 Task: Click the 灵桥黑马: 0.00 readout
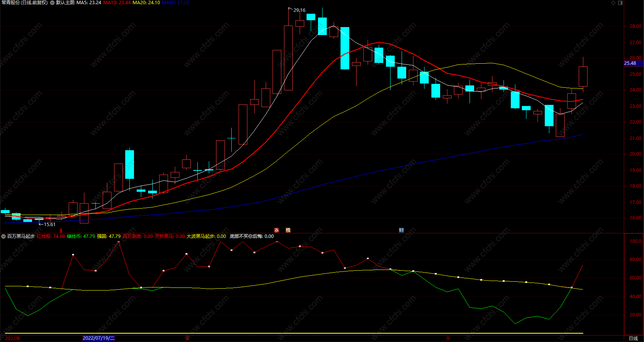tap(170, 236)
